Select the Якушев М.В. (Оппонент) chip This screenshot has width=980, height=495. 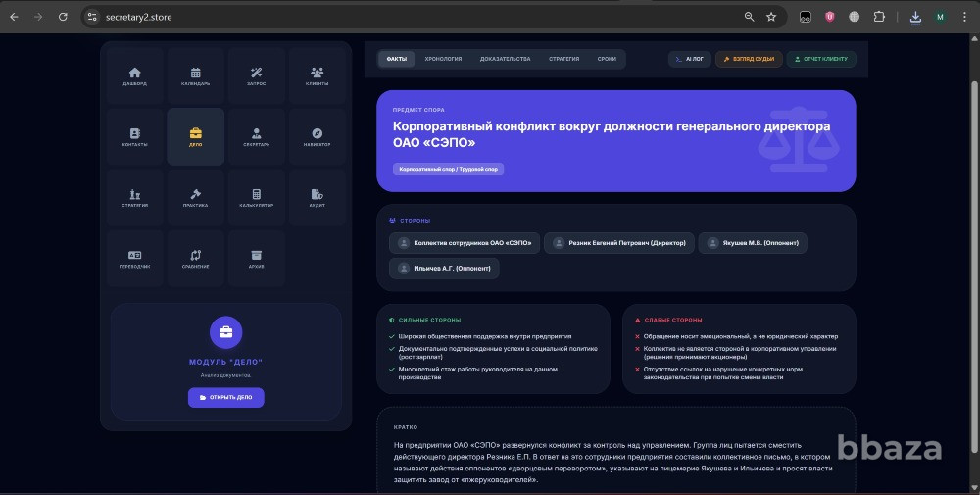click(753, 243)
